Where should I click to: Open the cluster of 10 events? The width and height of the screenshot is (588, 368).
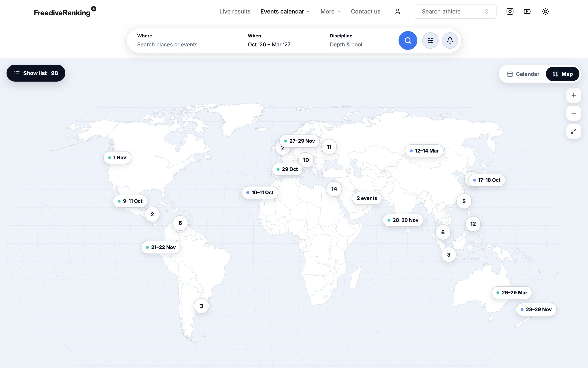tap(306, 160)
